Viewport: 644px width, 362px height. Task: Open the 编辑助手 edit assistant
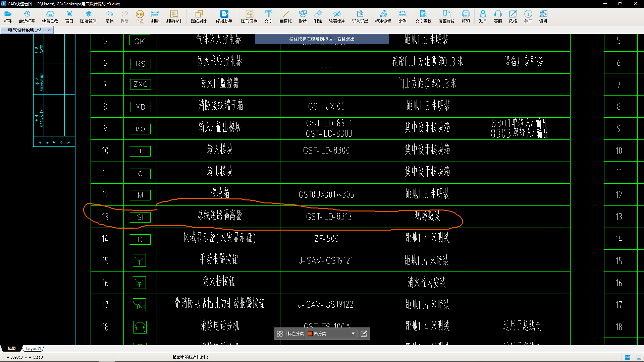224,16
